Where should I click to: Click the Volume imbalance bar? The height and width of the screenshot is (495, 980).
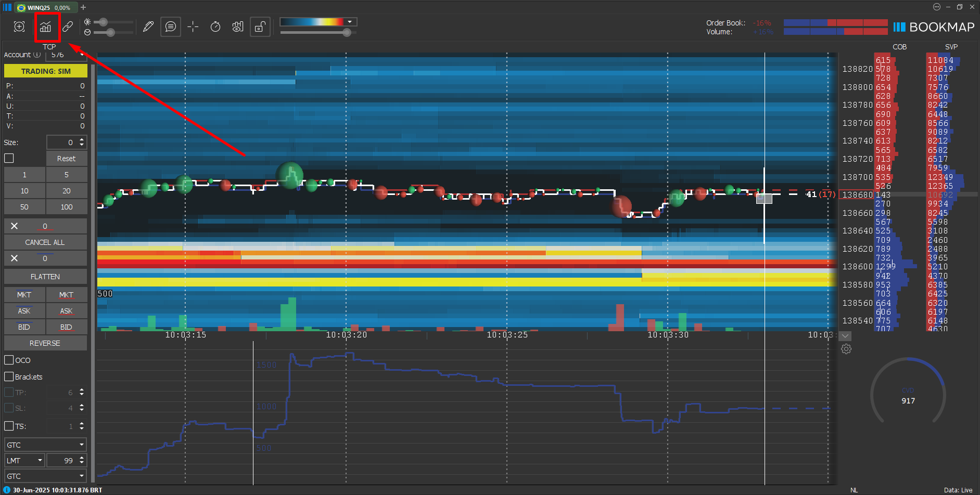point(835,32)
